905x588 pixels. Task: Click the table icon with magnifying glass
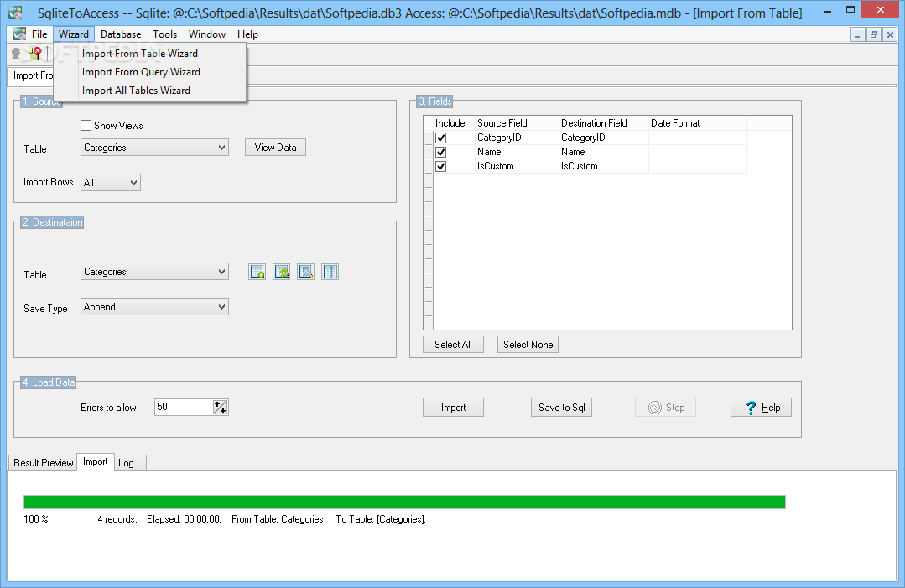click(306, 272)
